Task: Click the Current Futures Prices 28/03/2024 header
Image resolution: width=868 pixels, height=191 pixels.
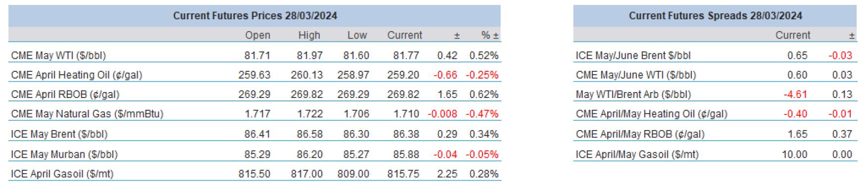Action: [255, 15]
